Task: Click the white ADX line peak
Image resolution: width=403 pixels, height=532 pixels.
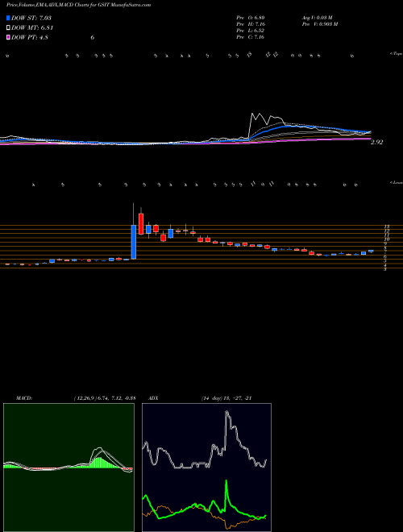Action: pos(227,414)
